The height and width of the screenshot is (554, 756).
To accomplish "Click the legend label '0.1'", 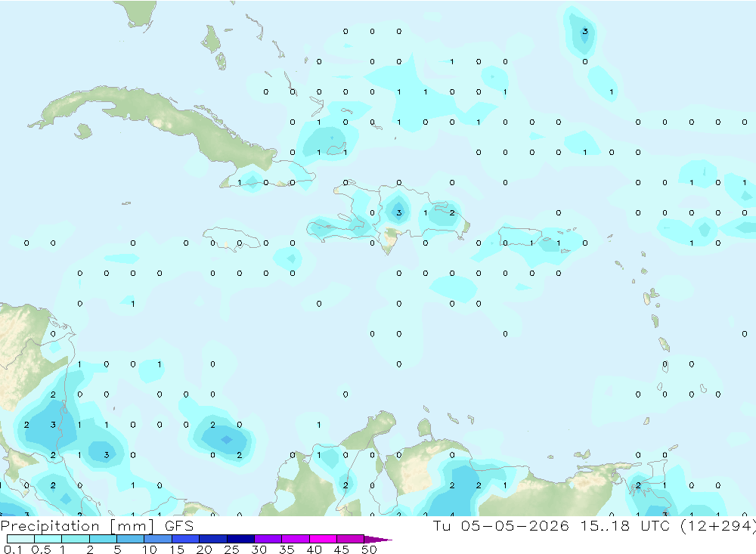I will click(x=13, y=549).
